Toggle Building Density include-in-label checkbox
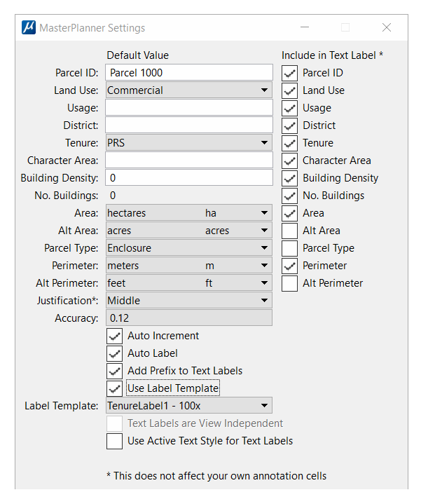 click(290, 178)
